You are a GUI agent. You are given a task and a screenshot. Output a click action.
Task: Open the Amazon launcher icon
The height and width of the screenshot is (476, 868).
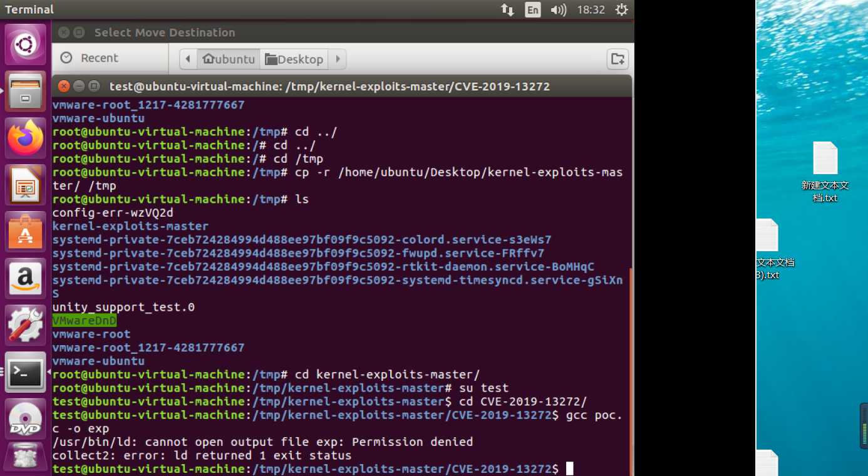tap(26, 279)
